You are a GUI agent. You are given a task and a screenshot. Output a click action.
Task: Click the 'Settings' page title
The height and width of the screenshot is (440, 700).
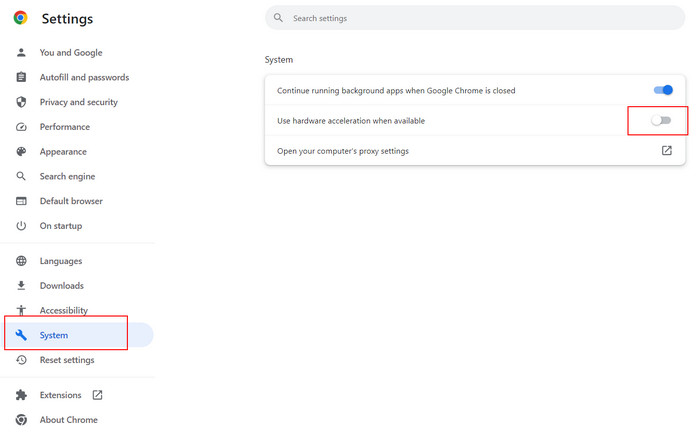67,19
